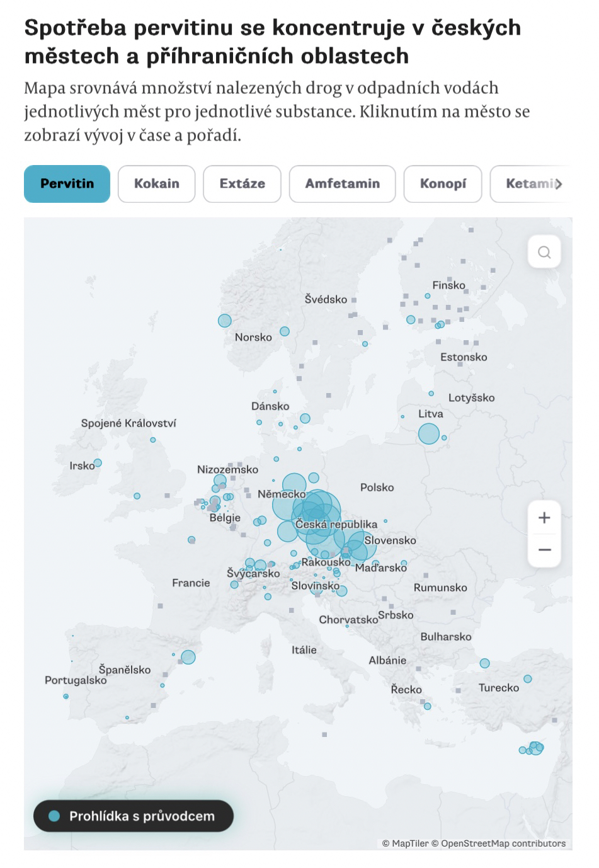Show the Amfetamin substance map
The image size is (599, 868).
342,184
